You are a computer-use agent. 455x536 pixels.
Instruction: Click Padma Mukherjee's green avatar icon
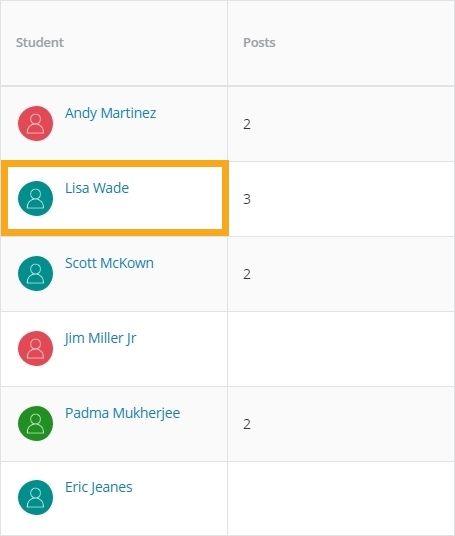pos(36,423)
